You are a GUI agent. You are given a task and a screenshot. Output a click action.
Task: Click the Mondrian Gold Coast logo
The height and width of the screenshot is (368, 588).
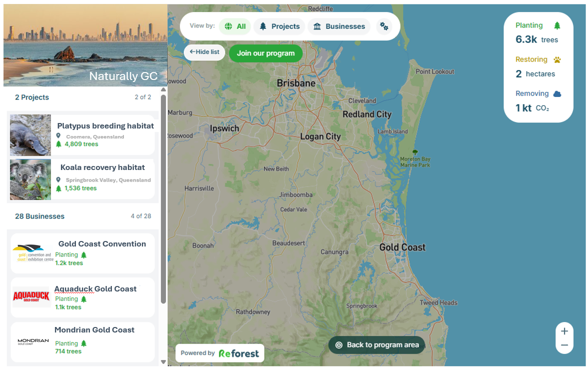click(33, 341)
